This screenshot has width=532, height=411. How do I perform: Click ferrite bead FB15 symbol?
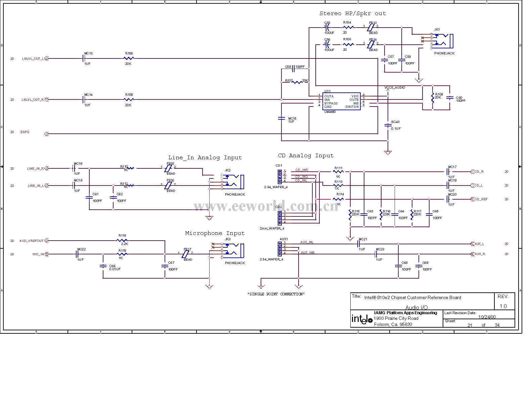coord(169,168)
